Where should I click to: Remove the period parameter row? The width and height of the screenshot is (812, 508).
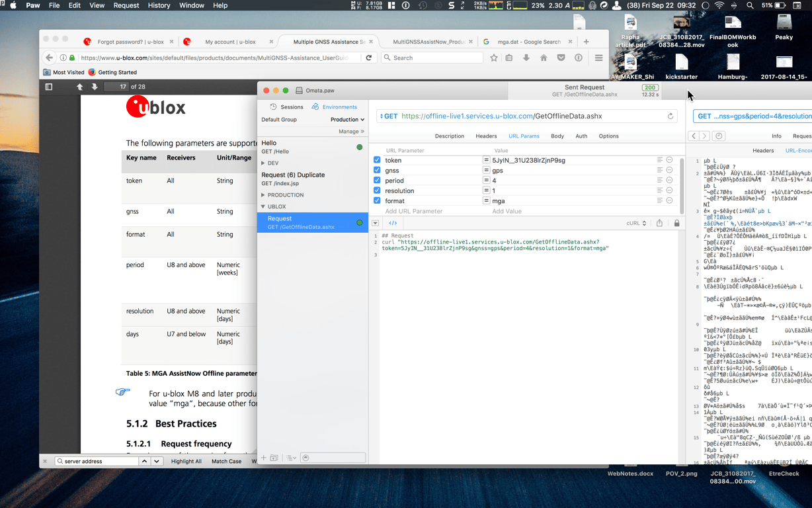coord(669,181)
